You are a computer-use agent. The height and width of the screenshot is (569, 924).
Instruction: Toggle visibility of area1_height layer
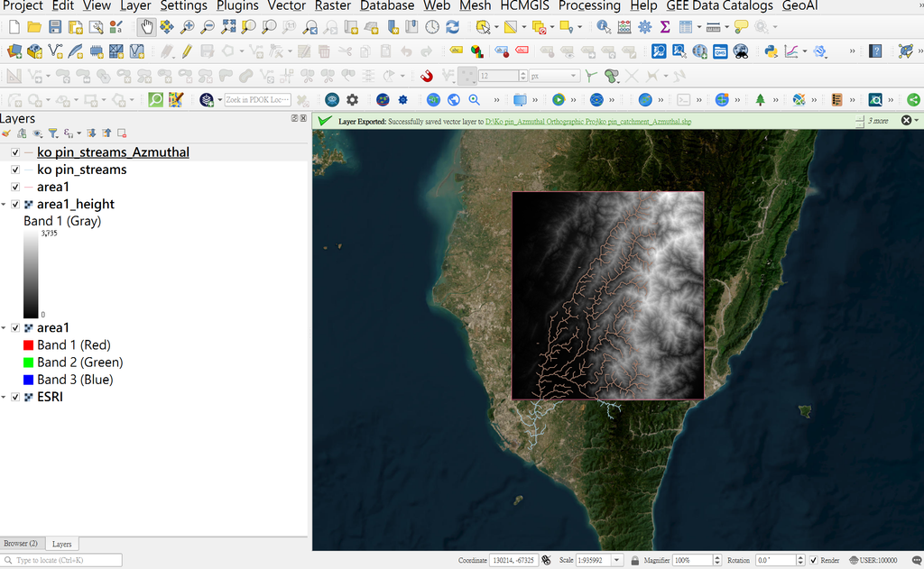point(15,205)
